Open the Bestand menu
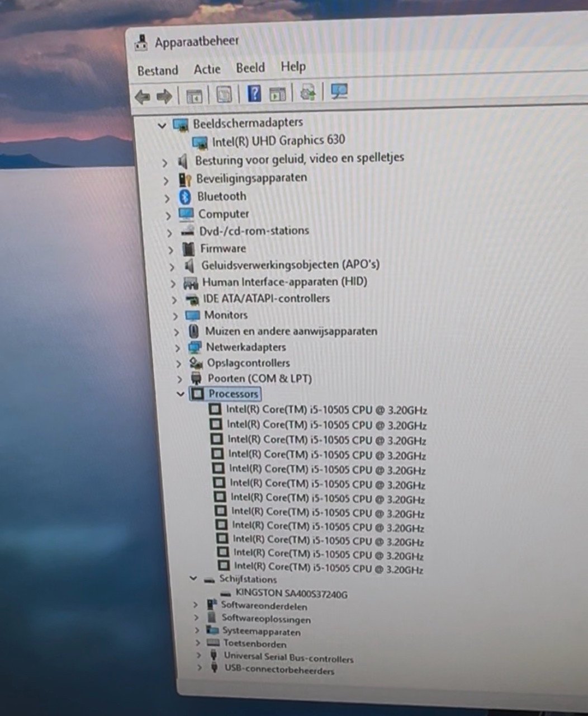 (x=158, y=70)
